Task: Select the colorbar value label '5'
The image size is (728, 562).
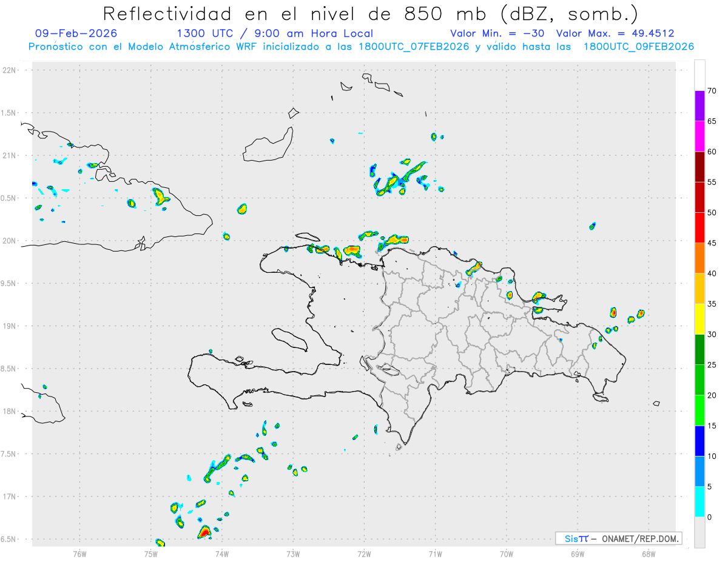Action: (710, 487)
